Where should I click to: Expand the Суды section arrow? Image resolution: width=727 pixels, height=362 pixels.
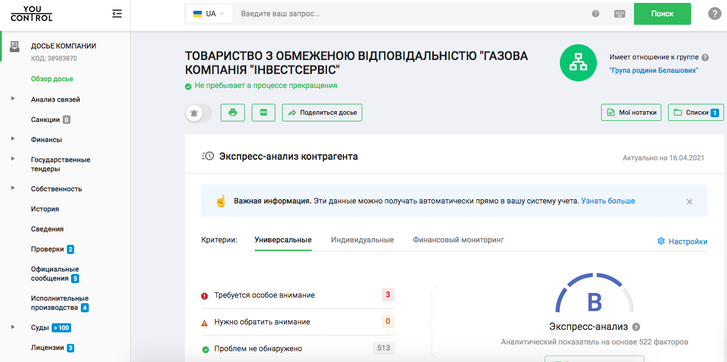pyautogui.click(x=13, y=327)
